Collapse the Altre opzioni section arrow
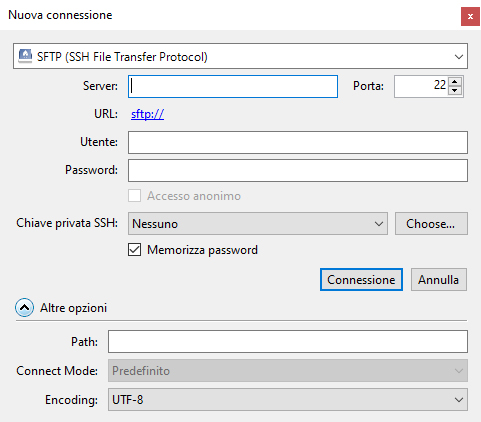This screenshot has height=422, width=481. click(24, 307)
